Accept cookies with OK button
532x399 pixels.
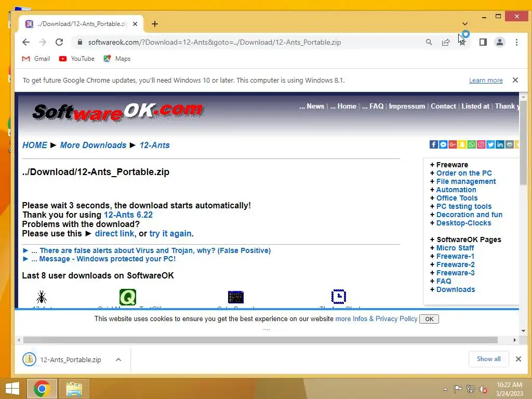tap(429, 319)
